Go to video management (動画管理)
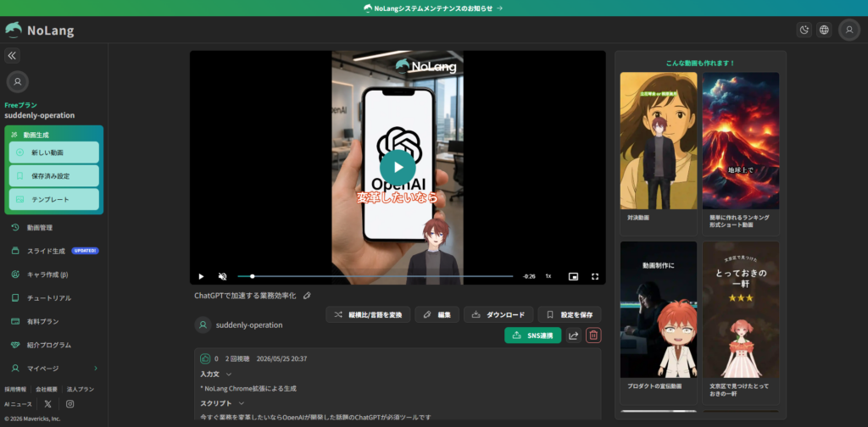868x427 pixels. [53, 227]
